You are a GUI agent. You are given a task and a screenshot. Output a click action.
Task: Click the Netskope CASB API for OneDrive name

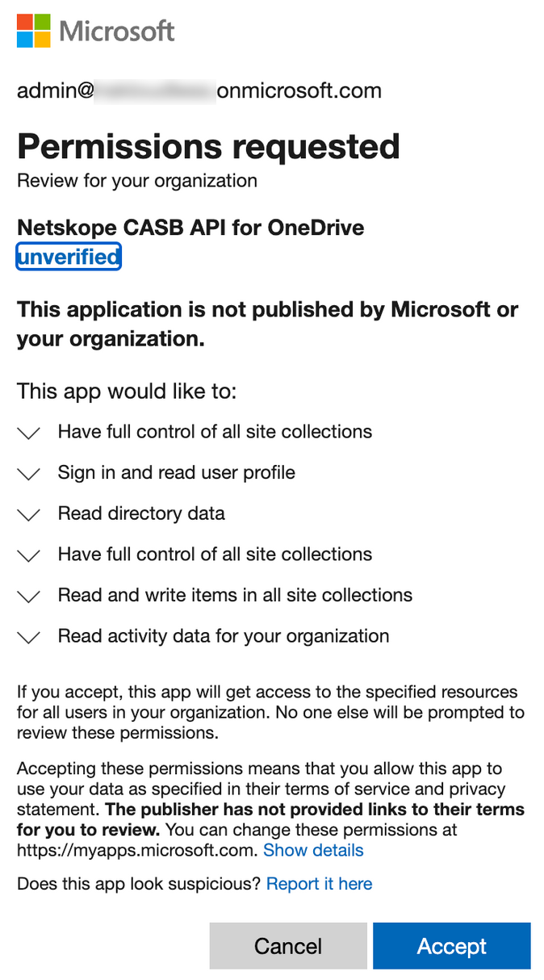click(190, 228)
